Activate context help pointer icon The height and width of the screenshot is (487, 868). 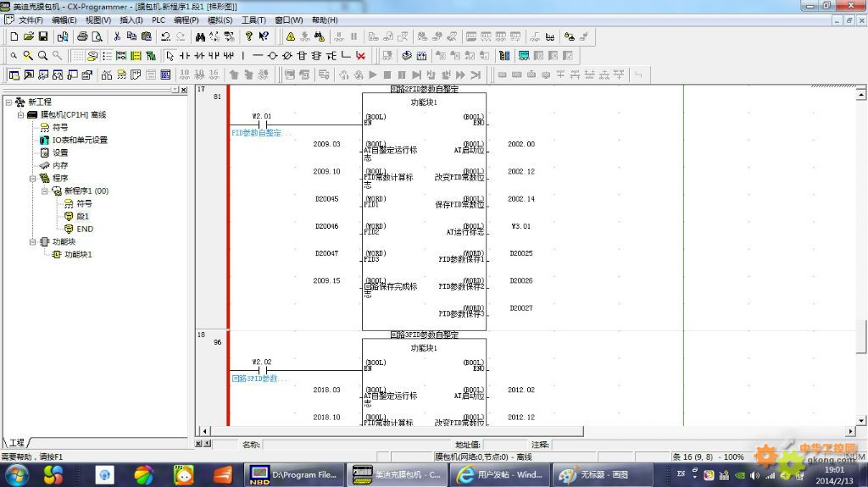[x=264, y=36]
